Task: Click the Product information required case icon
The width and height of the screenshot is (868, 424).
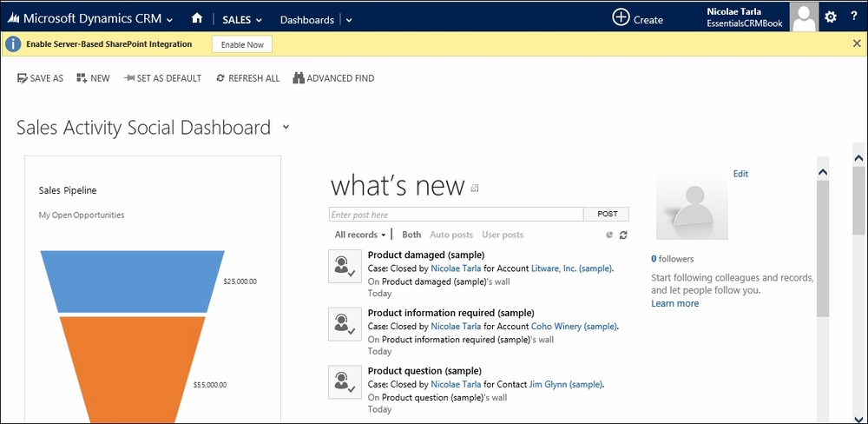Action: [x=345, y=324]
